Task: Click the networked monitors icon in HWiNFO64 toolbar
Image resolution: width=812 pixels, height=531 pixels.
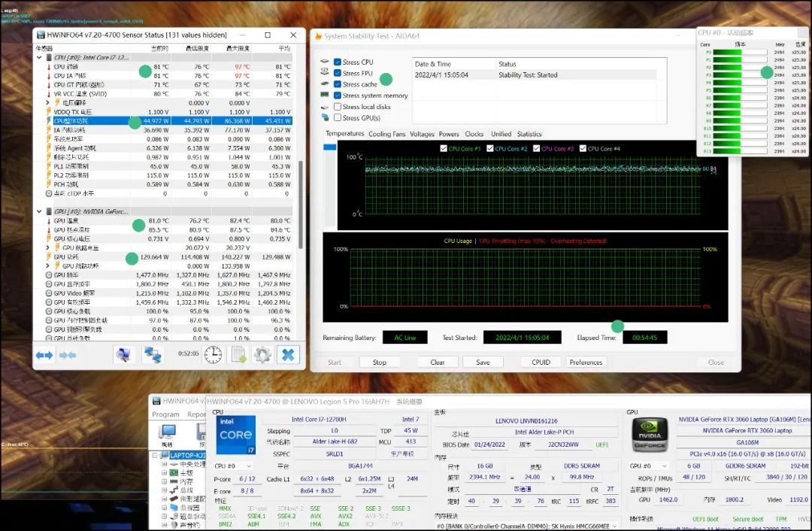Action: point(152,354)
